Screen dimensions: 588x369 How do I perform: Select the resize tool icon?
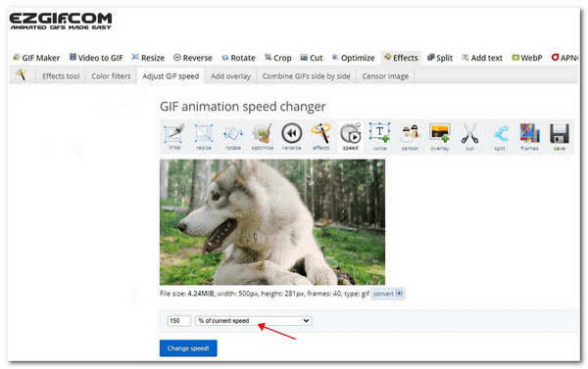204,136
